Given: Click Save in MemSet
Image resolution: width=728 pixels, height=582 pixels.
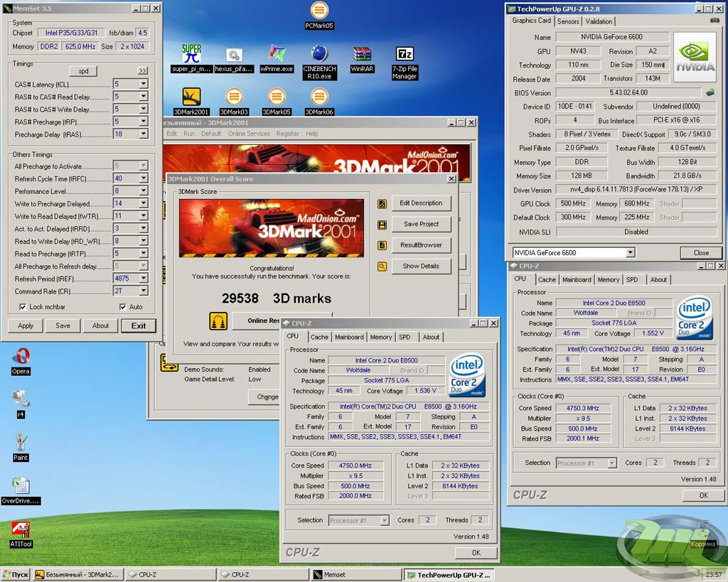Looking at the screenshot, I should click(x=63, y=325).
